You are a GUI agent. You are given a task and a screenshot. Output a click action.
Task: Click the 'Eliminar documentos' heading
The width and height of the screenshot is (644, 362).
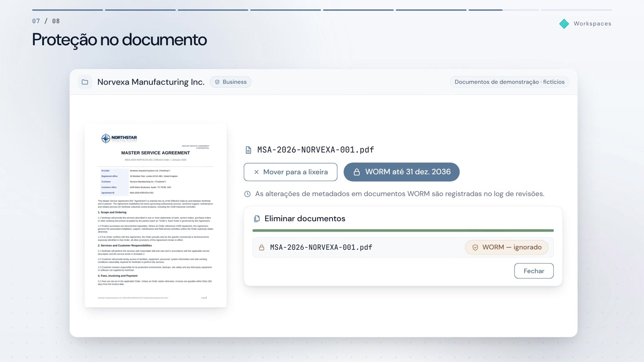(305, 219)
